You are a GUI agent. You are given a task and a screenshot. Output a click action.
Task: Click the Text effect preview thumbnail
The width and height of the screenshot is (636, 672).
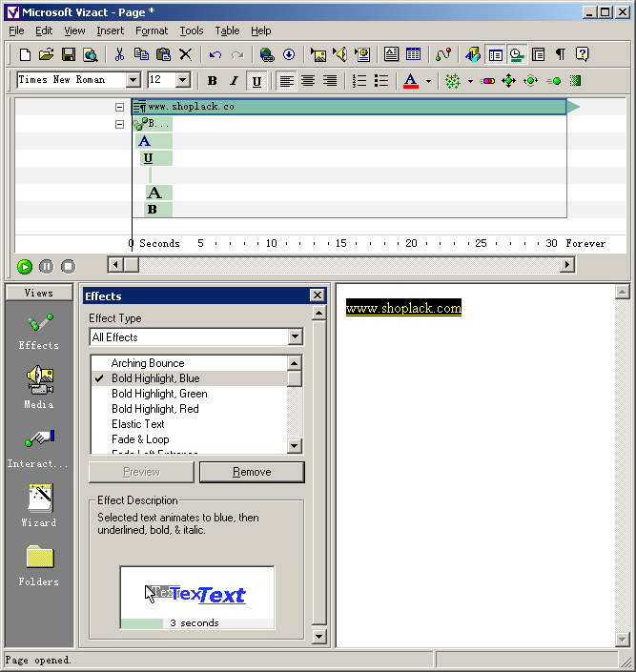coord(196,597)
